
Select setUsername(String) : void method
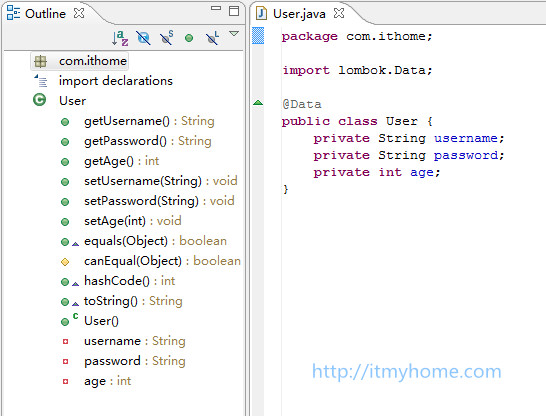pyautogui.click(x=161, y=181)
